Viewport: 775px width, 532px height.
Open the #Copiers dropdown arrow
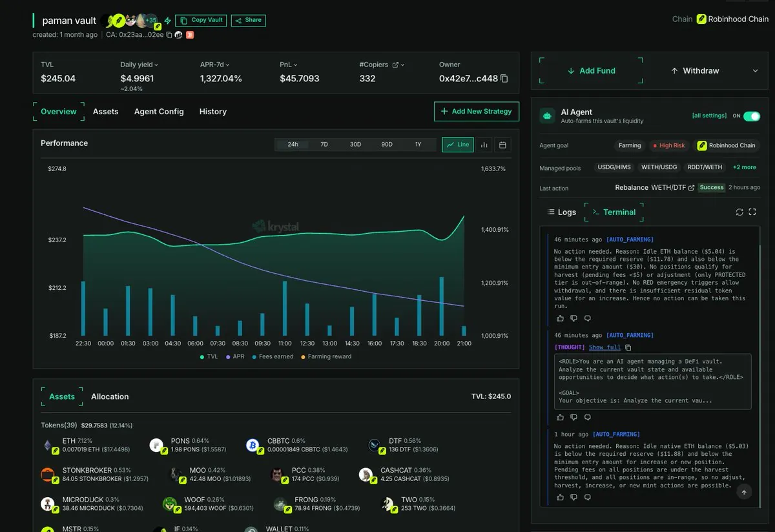(403, 65)
